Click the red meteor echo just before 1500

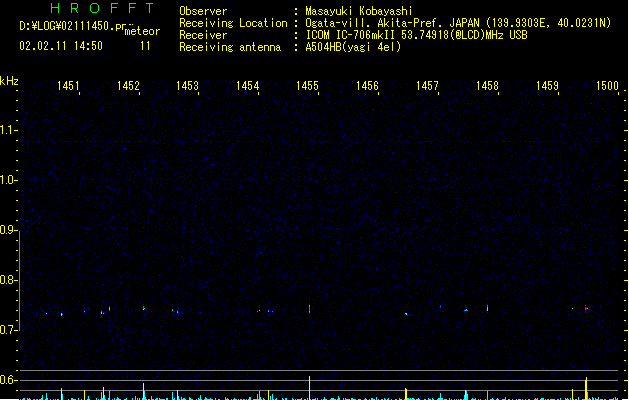click(x=586, y=308)
